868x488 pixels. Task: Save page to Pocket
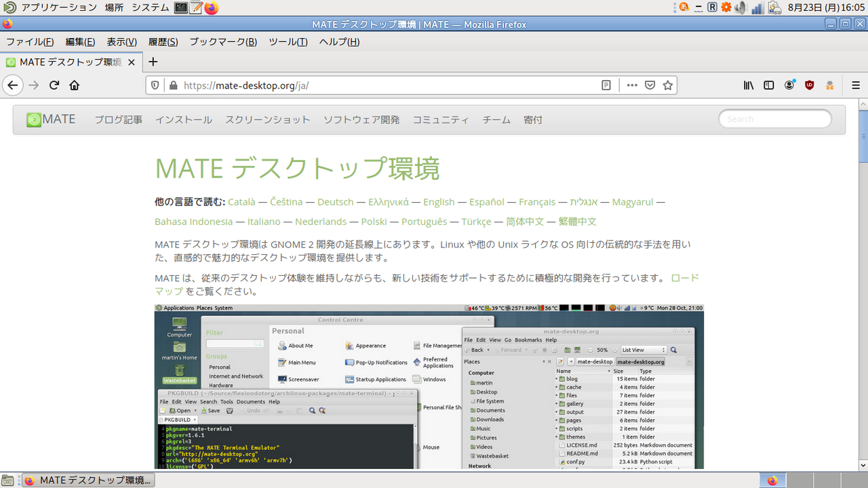coord(650,85)
